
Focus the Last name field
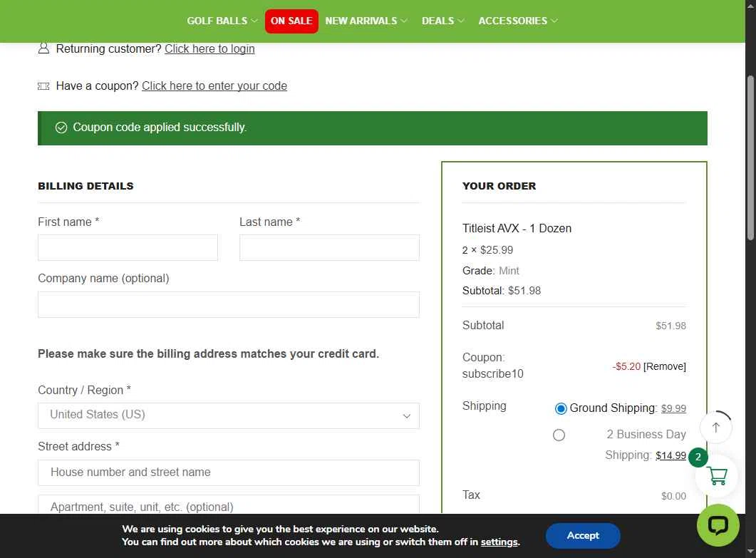point(329,247)
